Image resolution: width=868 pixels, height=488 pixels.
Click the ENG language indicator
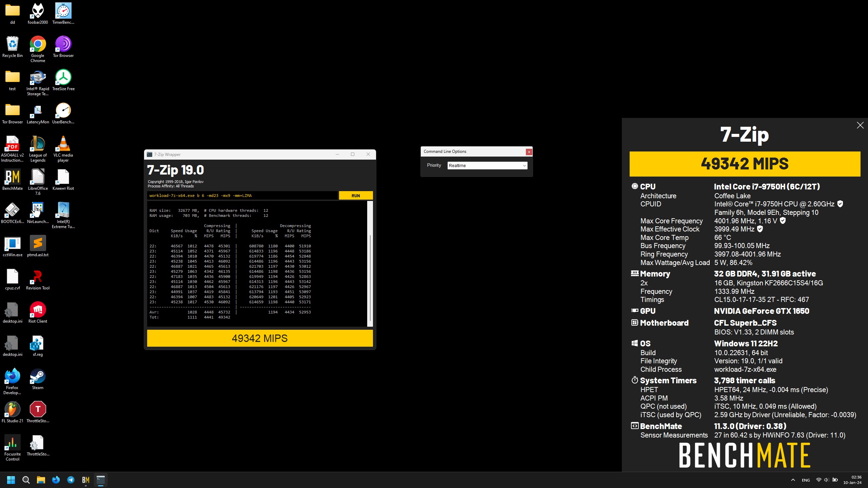tap(806, 480)
